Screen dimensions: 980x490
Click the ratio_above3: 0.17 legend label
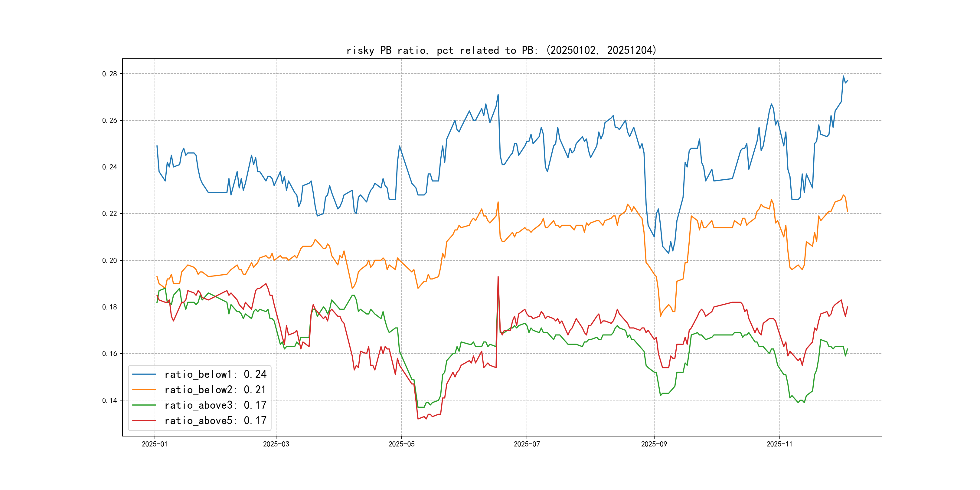pyautogui.click(x=215, y=405)
